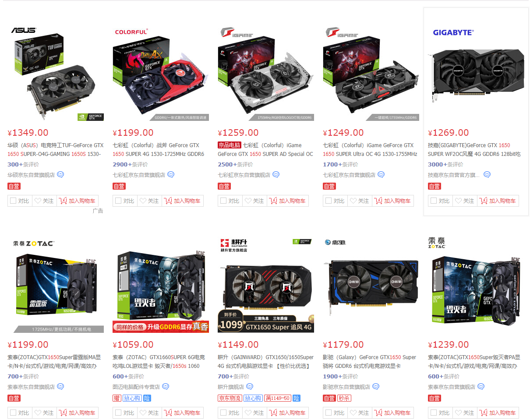Click chat icon next to 华硕京东自营旗舰店
Viewport: 530px width, 420px height.
pyautogui.click(x=60, y=175)
